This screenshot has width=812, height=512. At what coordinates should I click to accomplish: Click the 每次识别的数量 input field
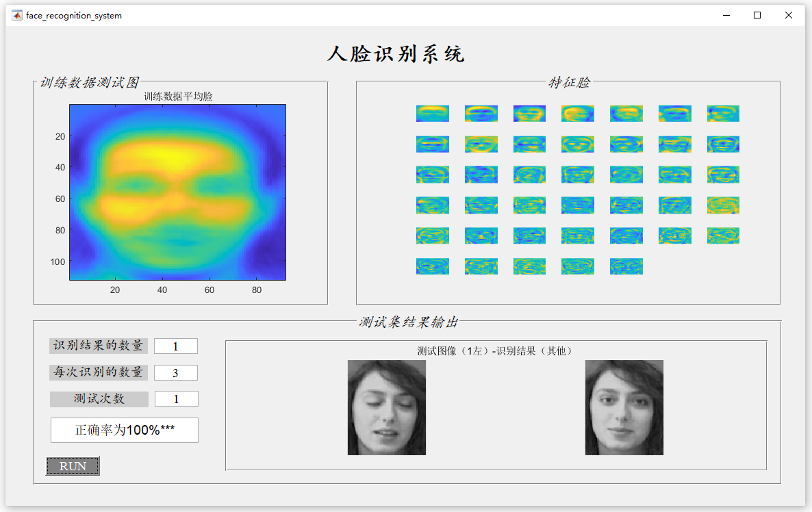coord(175,373)
